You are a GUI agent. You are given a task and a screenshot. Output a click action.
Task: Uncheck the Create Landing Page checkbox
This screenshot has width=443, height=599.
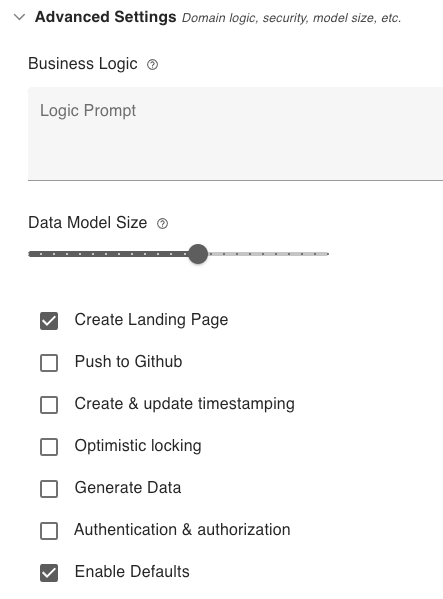(49, 321)
